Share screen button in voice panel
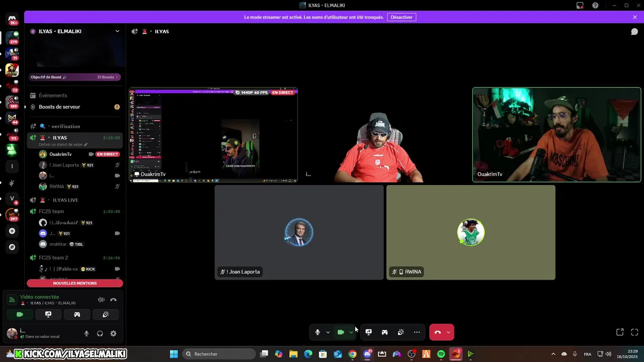 click(x=48, y=314)
